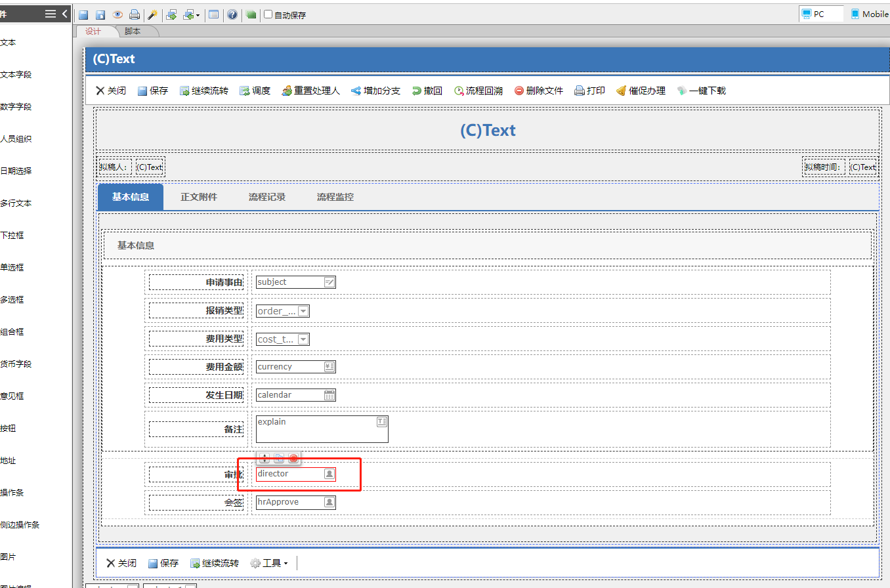Click the 催促办理 button
The height and width of the screenshot is (588, 890).
point(641,91)
